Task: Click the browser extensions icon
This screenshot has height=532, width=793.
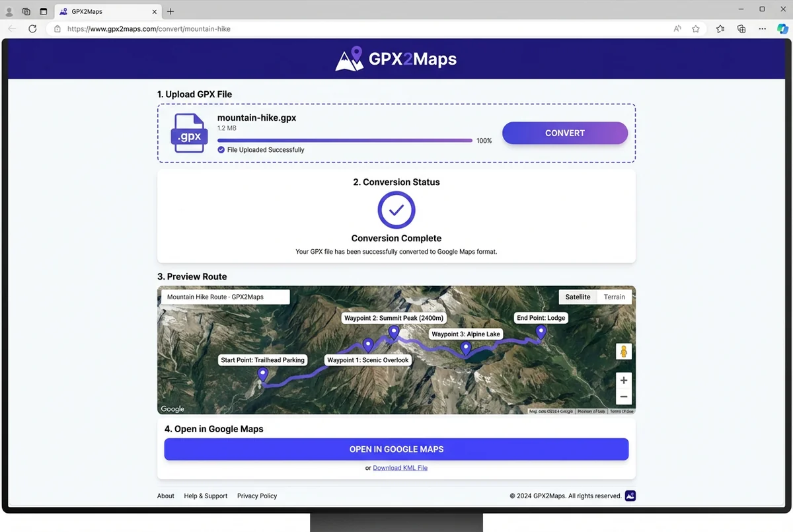Action: click(x=741, y=28)
